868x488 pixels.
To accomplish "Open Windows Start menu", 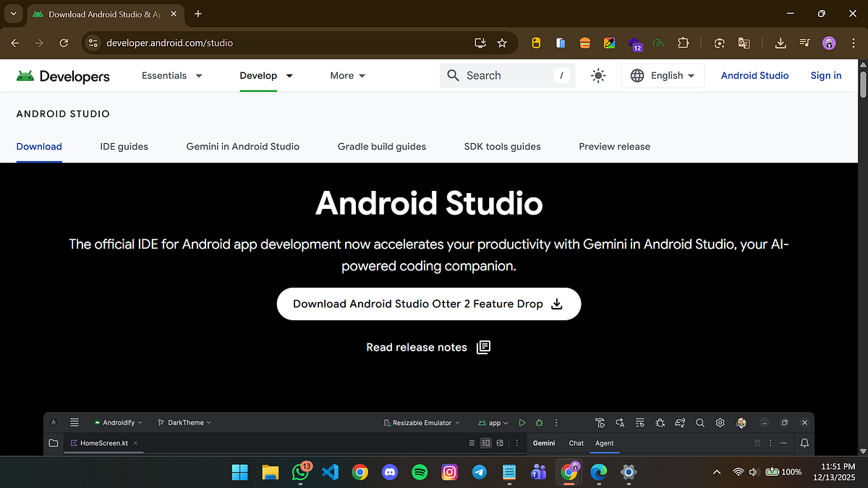I will pyautogui.click(x=239, y=473).
